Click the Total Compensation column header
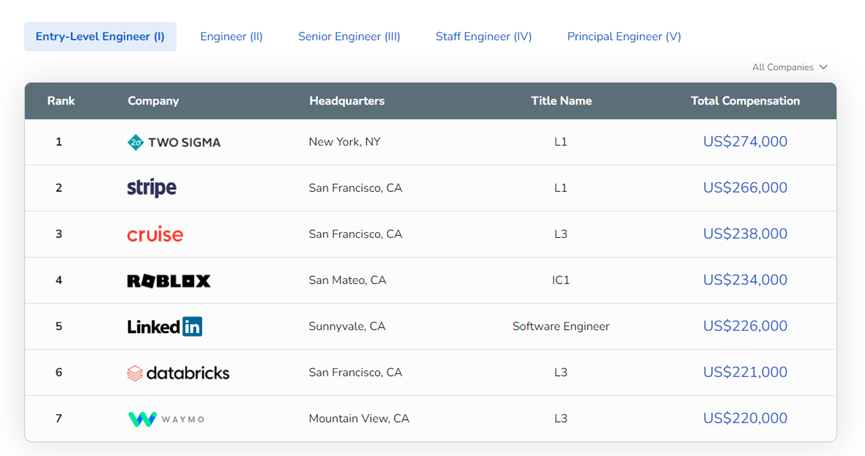This screenshot has width=865, height=456. pos(745,101)
